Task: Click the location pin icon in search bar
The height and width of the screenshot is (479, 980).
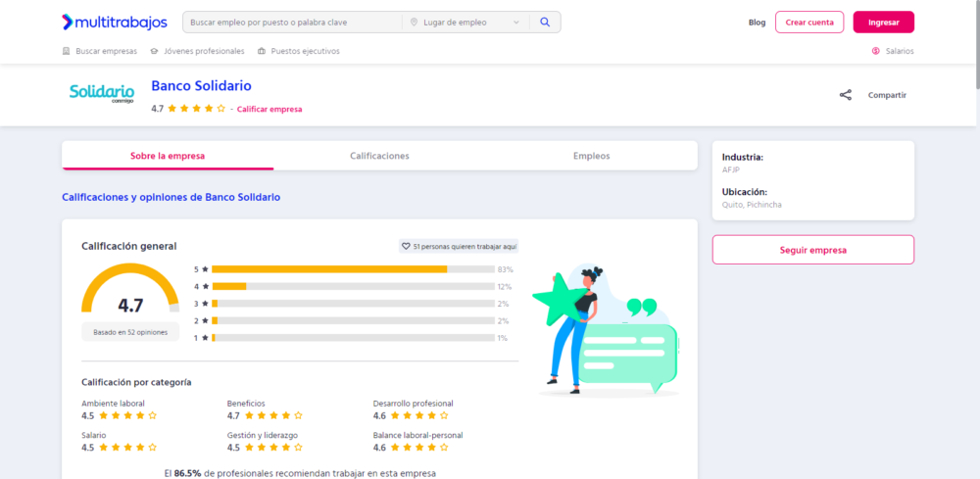Action: pos(414,23)
